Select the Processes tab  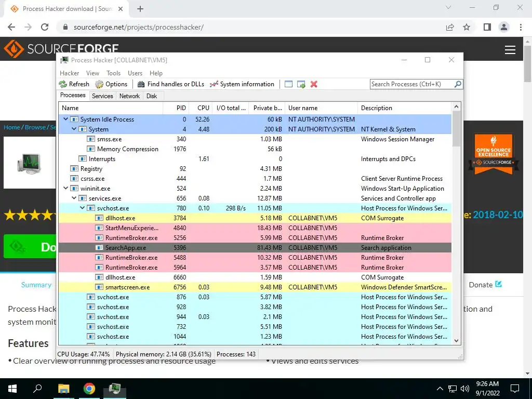click(x=73, y=95)
